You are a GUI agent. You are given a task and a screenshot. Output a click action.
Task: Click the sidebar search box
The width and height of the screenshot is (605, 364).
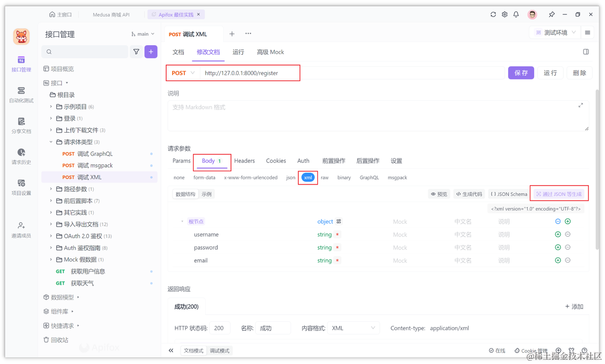tap(85, 52)
